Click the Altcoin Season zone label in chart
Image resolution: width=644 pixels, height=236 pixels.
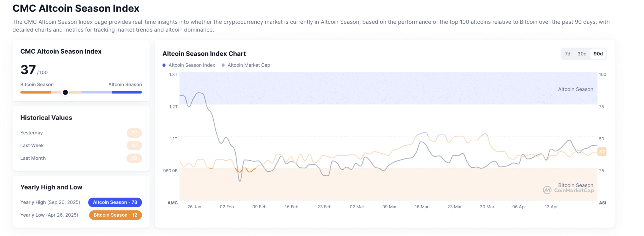(x=575, y=89)
